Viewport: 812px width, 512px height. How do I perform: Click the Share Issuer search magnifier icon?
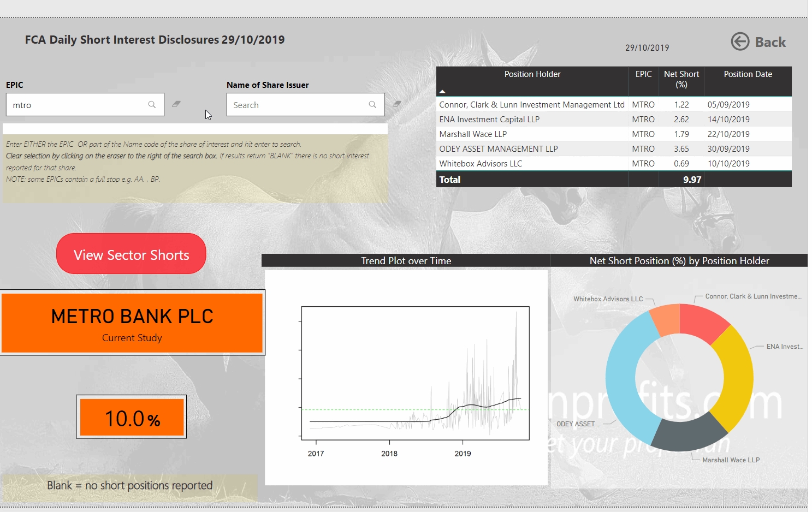[x=372, y=104]
